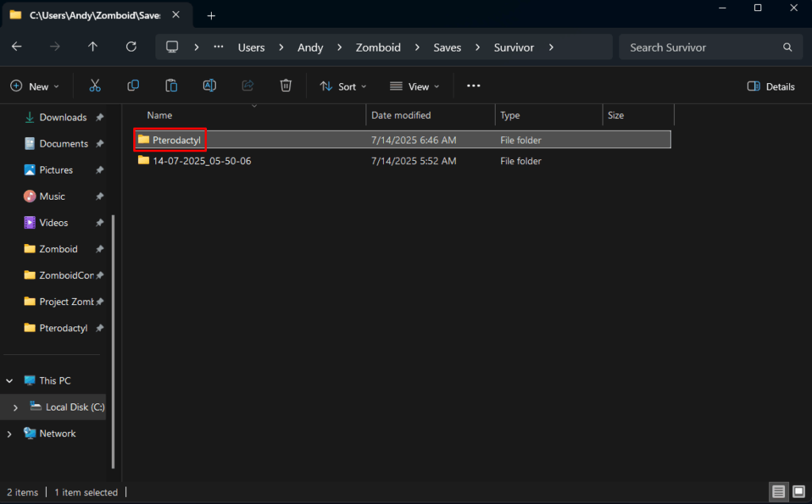Add a new Explorer tab
This screenshot has height=504, width=812.
point(211,16)
